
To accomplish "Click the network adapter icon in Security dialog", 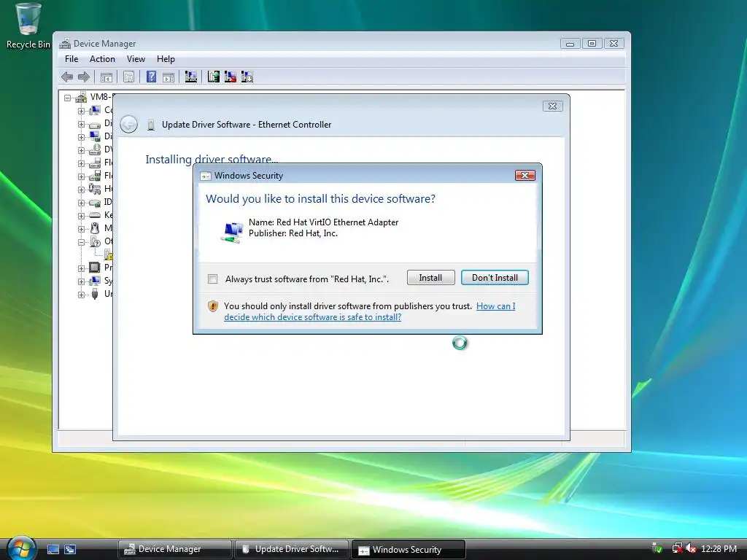I will click(x=232, y=233).
